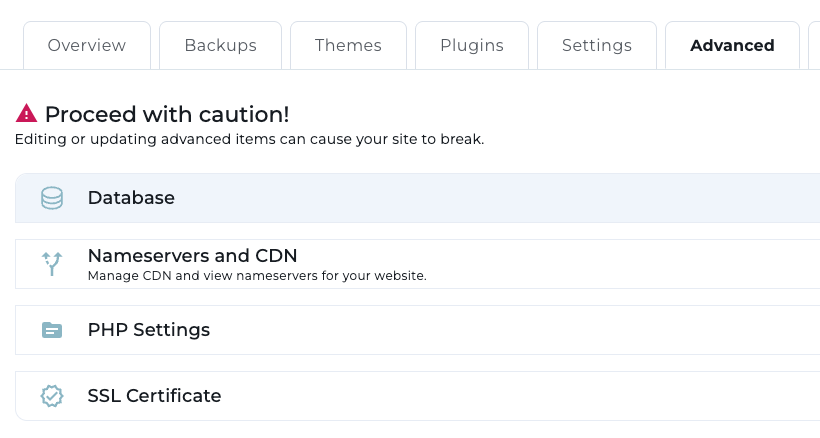Click the Database cylinder icon
Viewport: 820px width, 438px height.
tap(52, 198)
